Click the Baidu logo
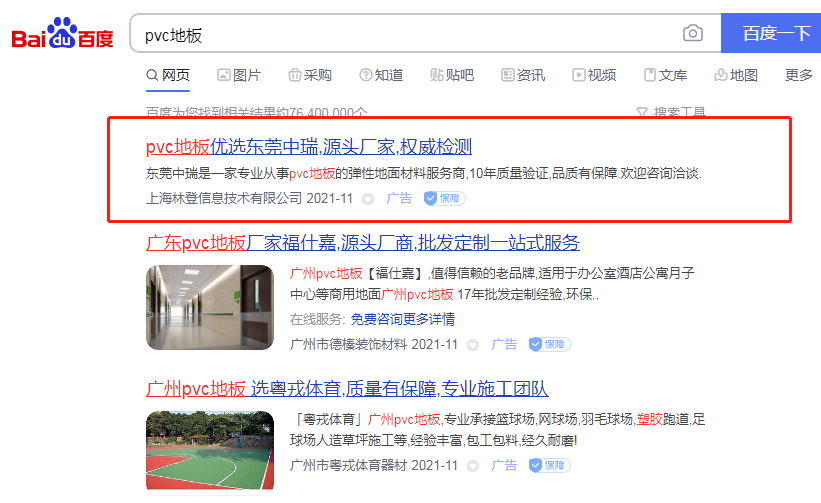Screen dimensions: 821x503 [x=62, y=33]
